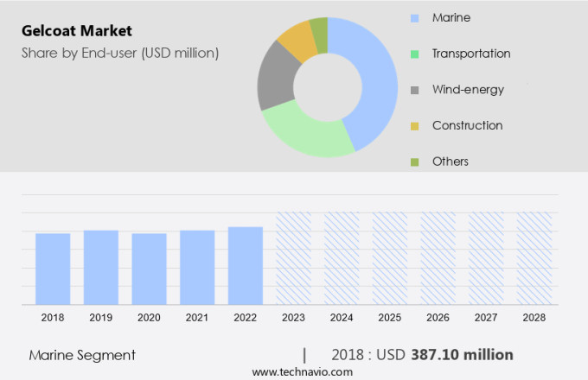
Task: Click the Wind-energy legend text label
Action: [468, 90]
